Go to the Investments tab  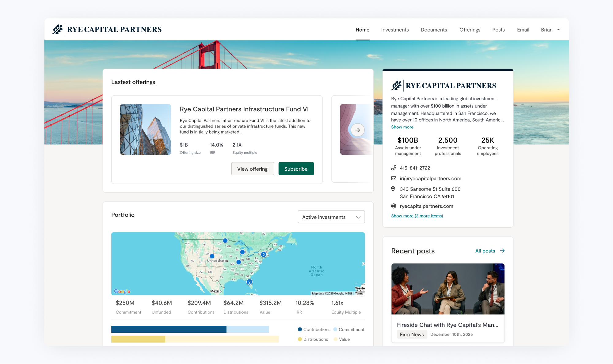coord(395,30)
